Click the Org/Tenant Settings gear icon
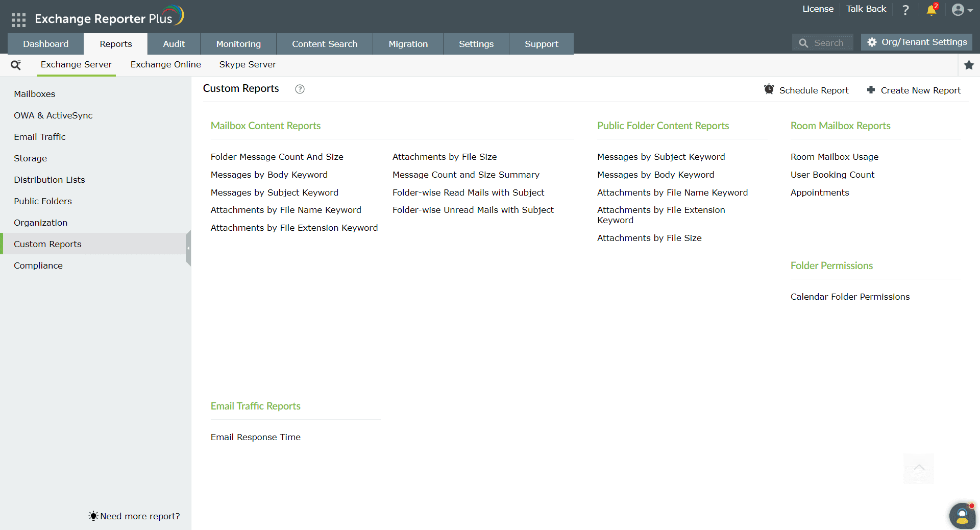The image size is (980, 530). [x=872, y=42]
